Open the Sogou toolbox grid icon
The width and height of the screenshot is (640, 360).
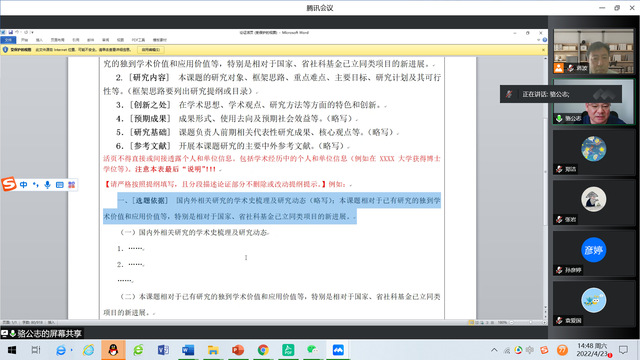pos(71,185)
